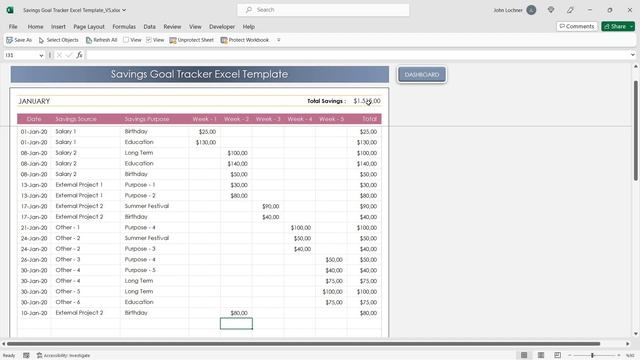Open the file name dropdown in title bar
Image resolution: width=640 pixels, height=360 pixels.
124,10
